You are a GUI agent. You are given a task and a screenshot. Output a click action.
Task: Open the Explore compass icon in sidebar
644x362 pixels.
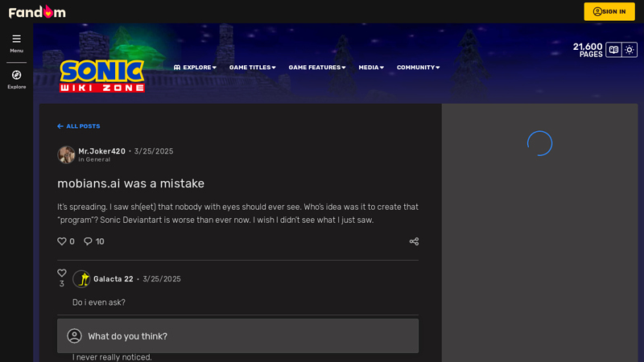point(16,80)
